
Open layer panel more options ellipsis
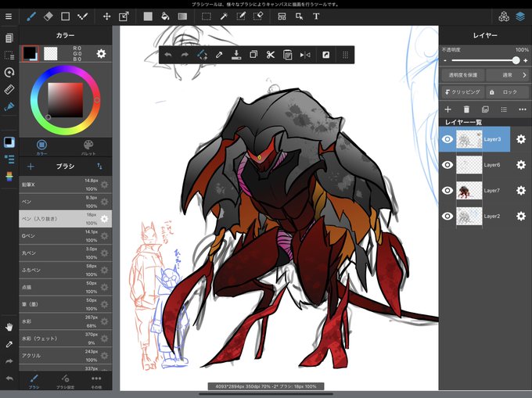[x=523, y=109]
